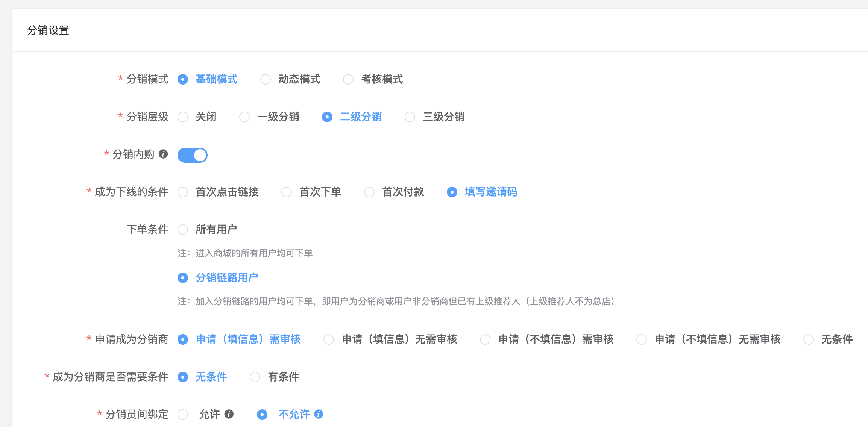Choose 申请（不填信息）需审核 option
The image size is (868, 427).
(485, 339)
